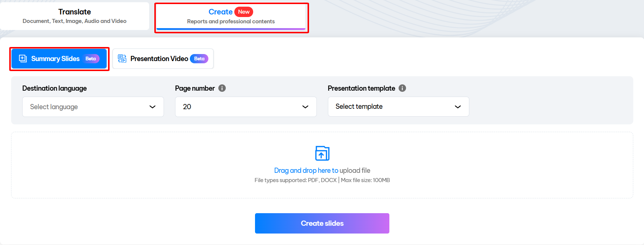The image size is (644, 245).
Task: Click the Page number chevron arrow
Action: pos(305,107)
